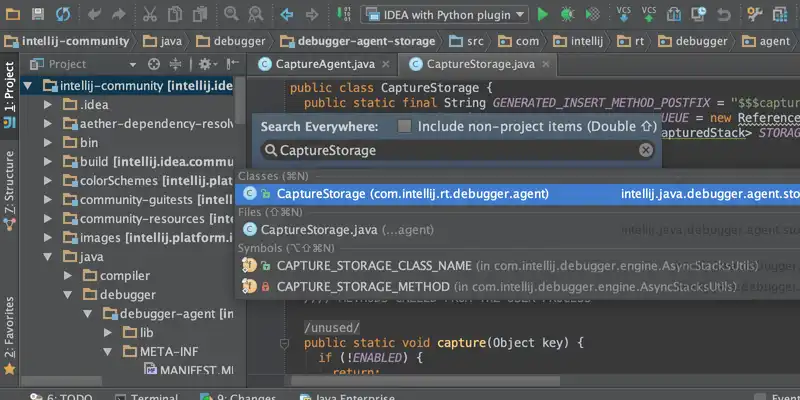Screen dimensions: 800x400
Task: Click the Find magnifier toolbar icon
Action: 231,14
